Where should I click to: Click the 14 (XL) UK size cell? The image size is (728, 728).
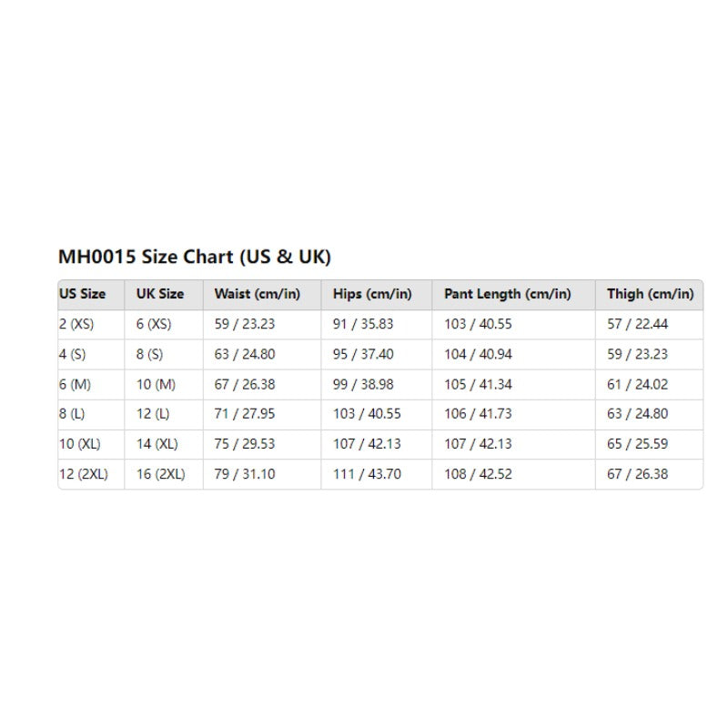(157, 444)
